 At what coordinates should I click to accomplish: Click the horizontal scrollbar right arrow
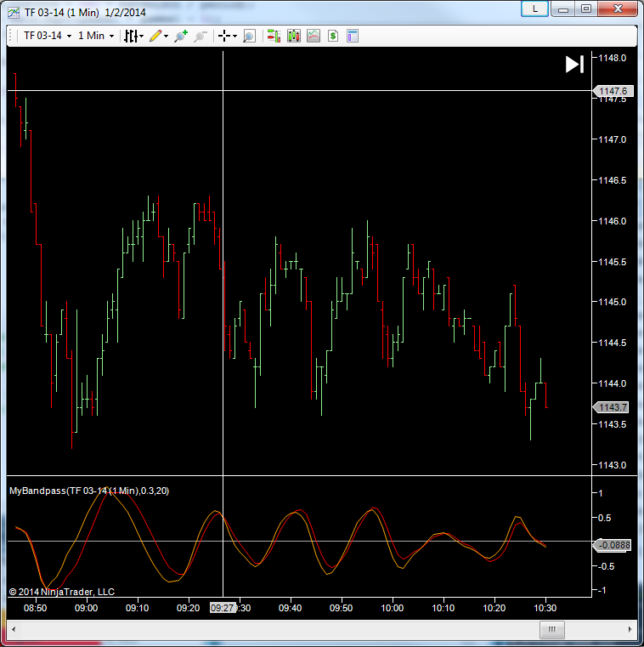(630, 629)
